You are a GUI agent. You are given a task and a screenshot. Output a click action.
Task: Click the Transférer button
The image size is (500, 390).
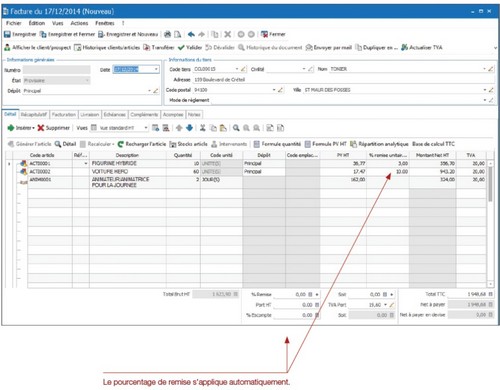tap(159, 48)
